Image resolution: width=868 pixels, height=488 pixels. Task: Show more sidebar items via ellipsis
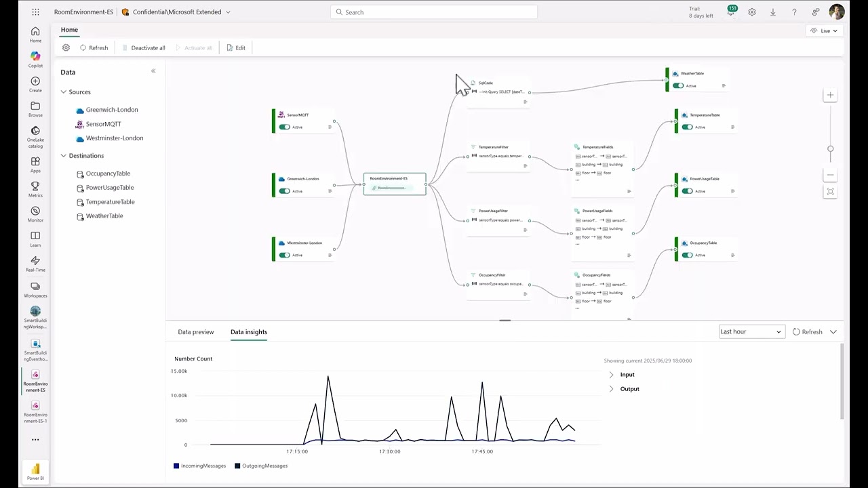click(35, 439)
